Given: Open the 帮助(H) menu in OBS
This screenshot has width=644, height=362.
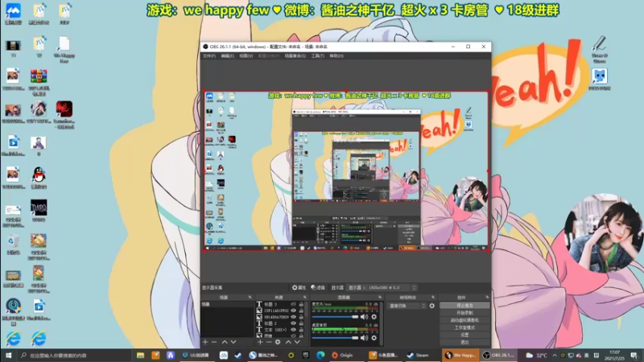Looking at the screenshot, I should coord(336,56).
